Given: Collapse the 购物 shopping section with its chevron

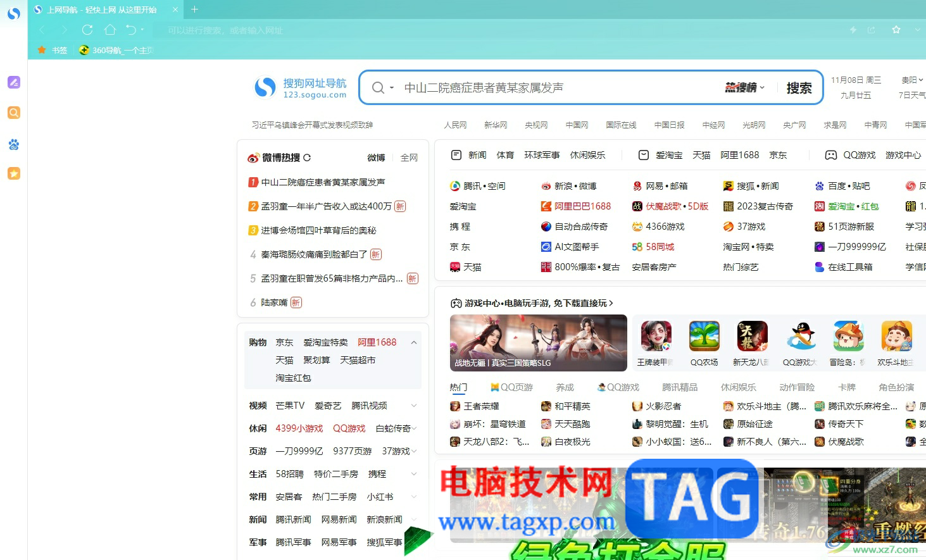Looking at the screenshot, I should [x=414, y=342].
